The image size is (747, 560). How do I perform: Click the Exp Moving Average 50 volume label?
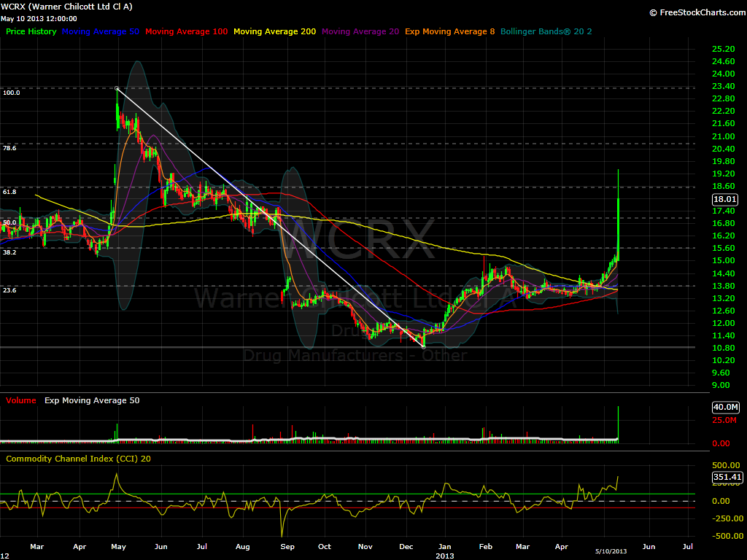[x=92, y=400]
